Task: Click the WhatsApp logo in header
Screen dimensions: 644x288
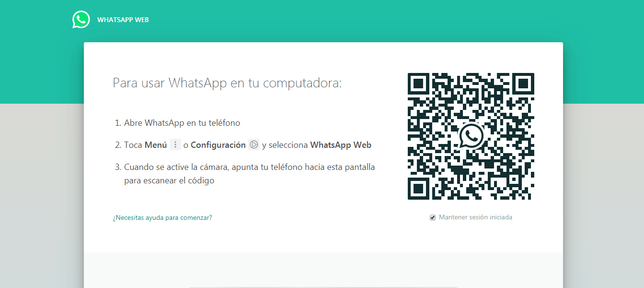Action: point(81,20)
